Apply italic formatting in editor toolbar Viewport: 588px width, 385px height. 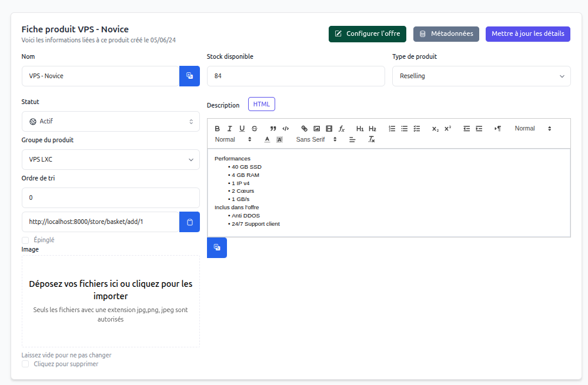(x=229, y=129)
